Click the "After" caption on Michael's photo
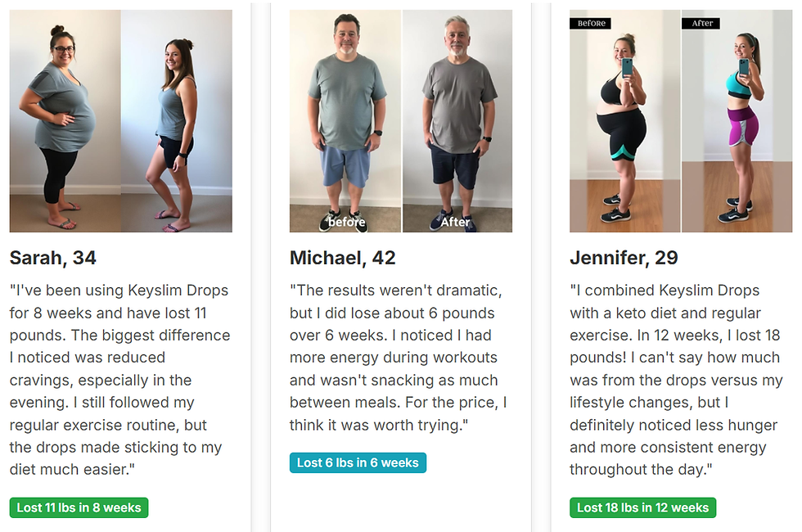The width and height of the screenshot is (802, 532). pos(456,222)
